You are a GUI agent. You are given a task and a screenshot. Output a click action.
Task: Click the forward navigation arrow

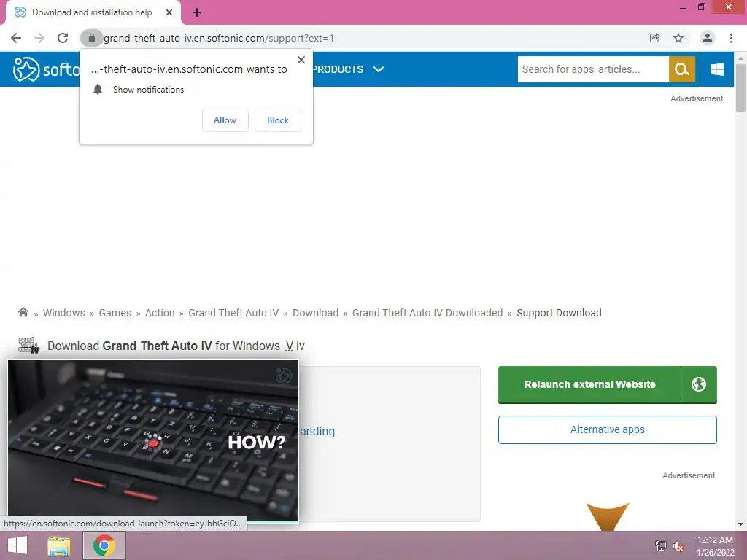[39, 38]
